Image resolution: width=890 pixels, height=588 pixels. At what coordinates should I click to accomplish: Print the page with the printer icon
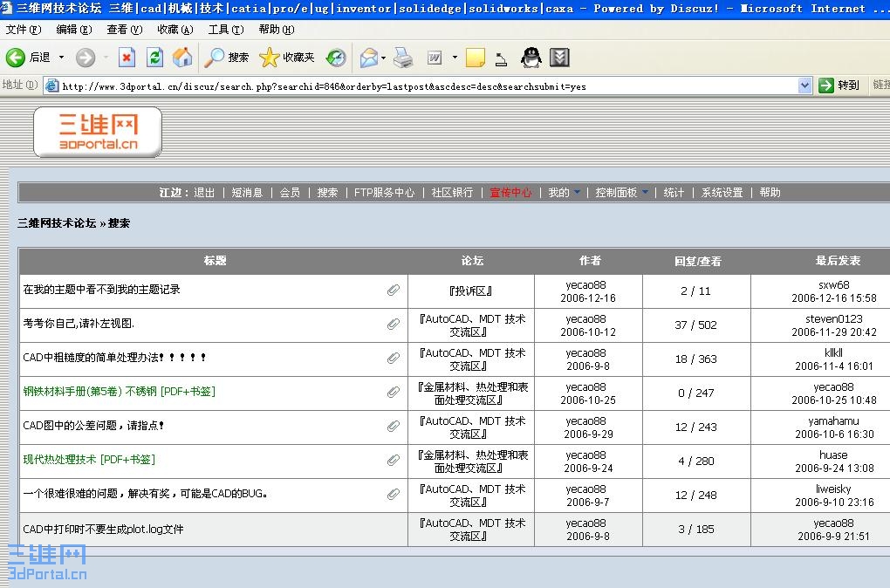404,58
